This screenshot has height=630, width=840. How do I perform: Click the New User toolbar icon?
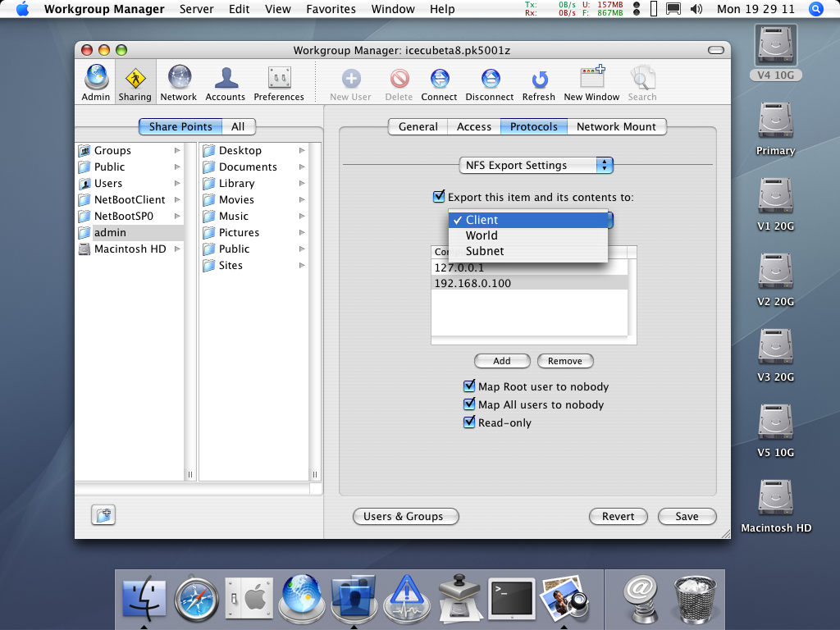point(351,84)
